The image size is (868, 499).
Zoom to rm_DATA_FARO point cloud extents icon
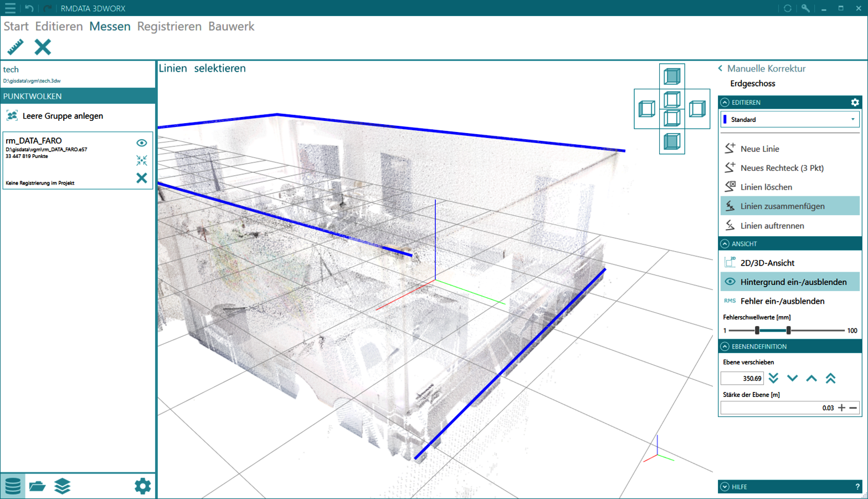point(142,160)
